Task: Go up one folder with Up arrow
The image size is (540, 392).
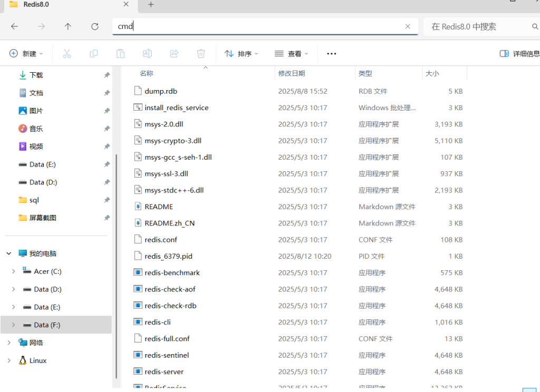Action: [68, 26]
